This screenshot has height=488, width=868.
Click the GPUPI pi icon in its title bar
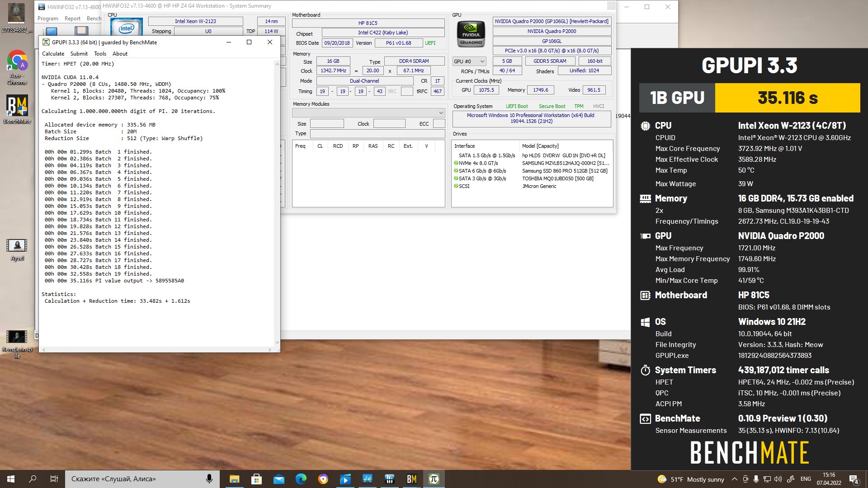pyautogui.click(x=46, y=42)
